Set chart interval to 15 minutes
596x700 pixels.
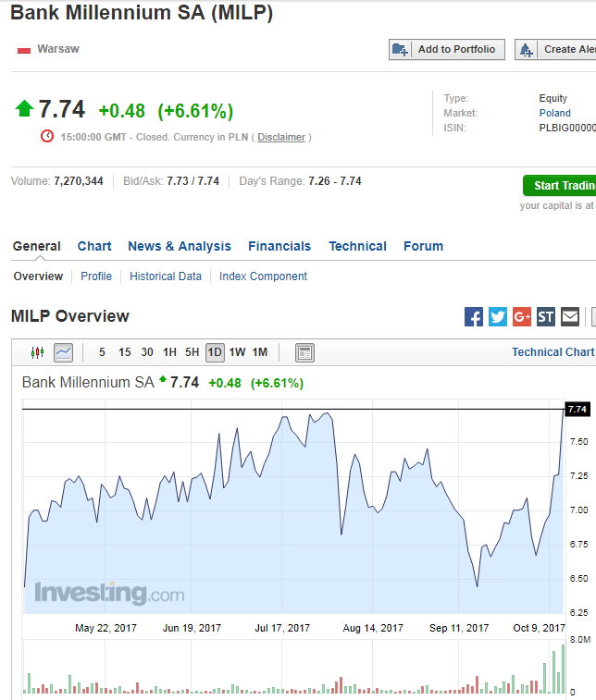coord(125,352)
